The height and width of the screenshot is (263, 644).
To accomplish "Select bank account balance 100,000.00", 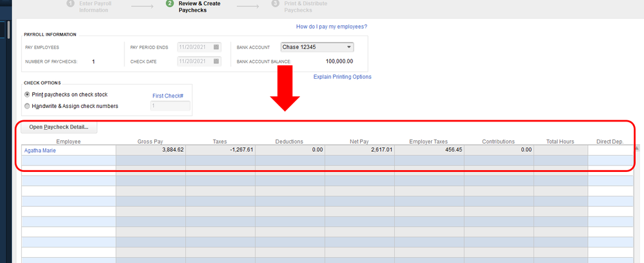I will (x=339, y=61).
